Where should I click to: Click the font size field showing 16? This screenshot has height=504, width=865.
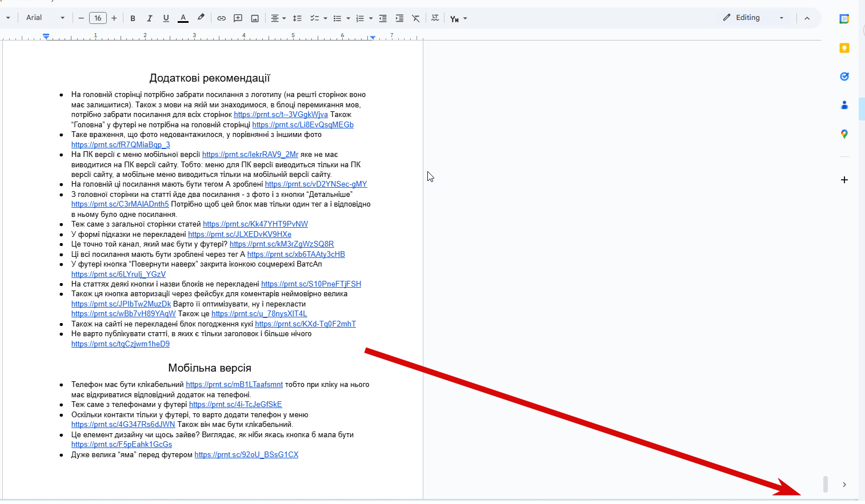tap(98, 18)
